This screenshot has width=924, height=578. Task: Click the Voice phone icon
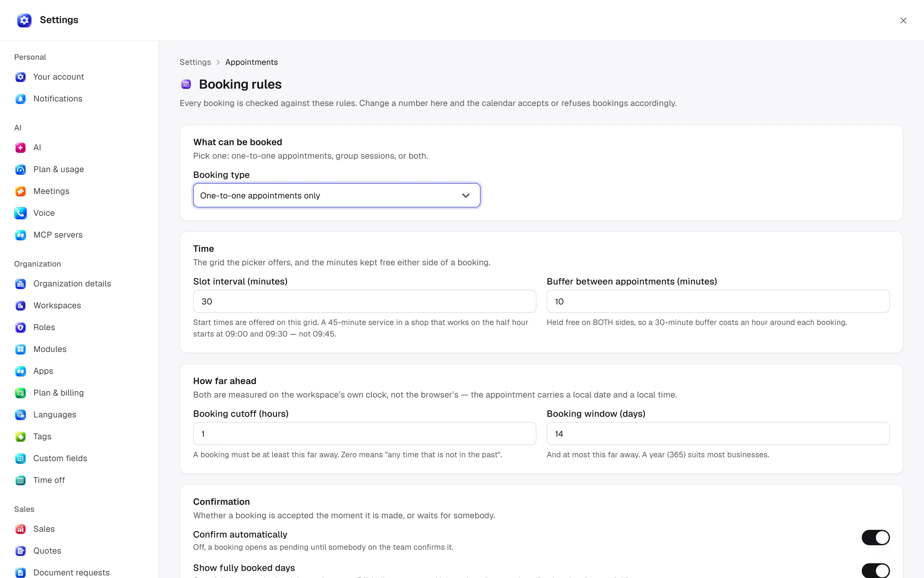click(21, 213)
